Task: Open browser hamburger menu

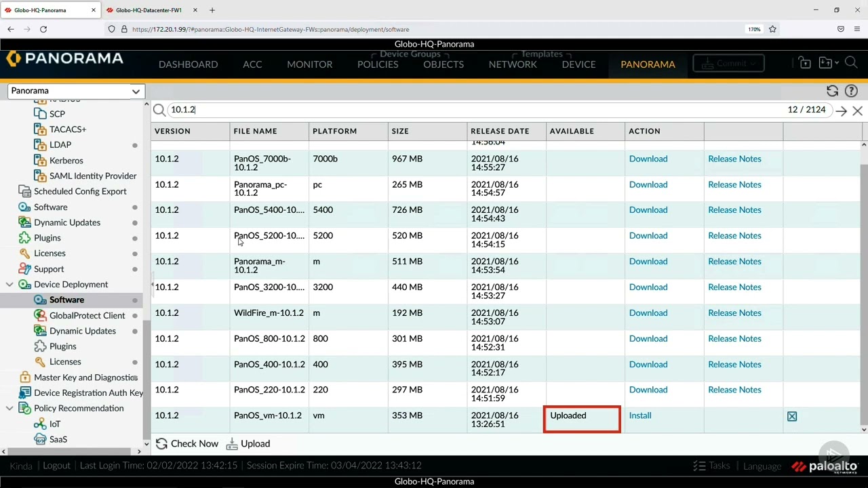Action: click(x=857, y=29)
